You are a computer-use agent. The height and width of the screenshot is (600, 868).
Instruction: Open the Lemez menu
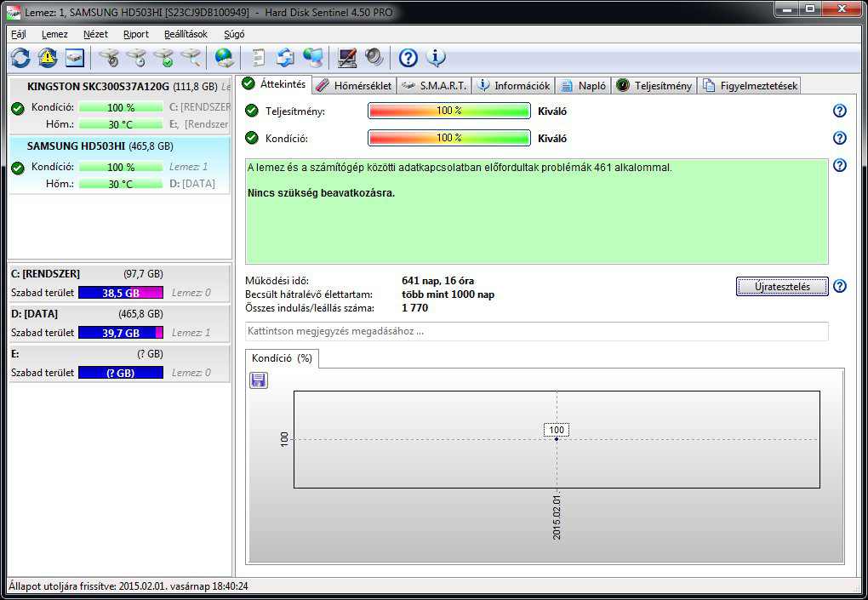click(x=54, y=34)
